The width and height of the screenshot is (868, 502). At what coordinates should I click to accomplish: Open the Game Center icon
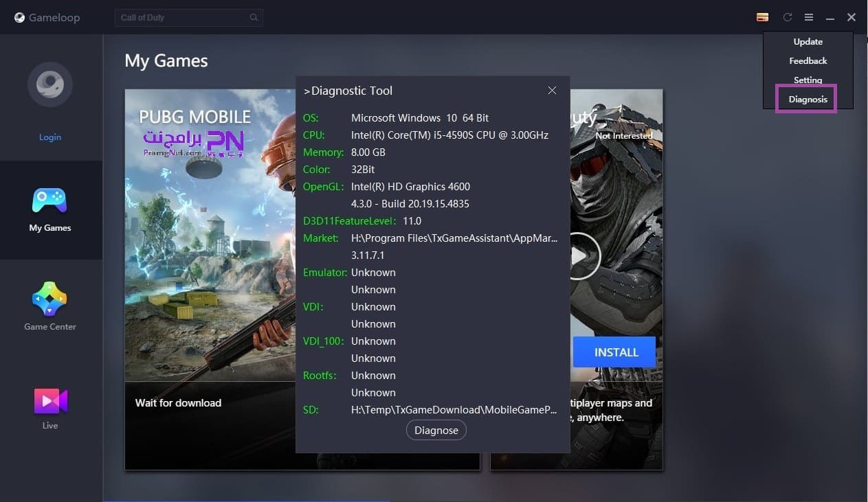tap(49, 299)
